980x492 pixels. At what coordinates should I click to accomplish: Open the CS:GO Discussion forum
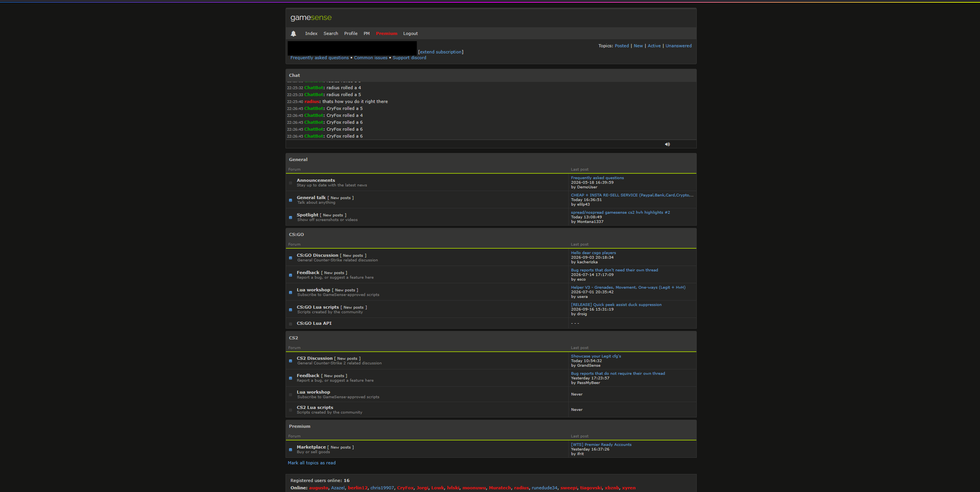[x=317, y=255]
